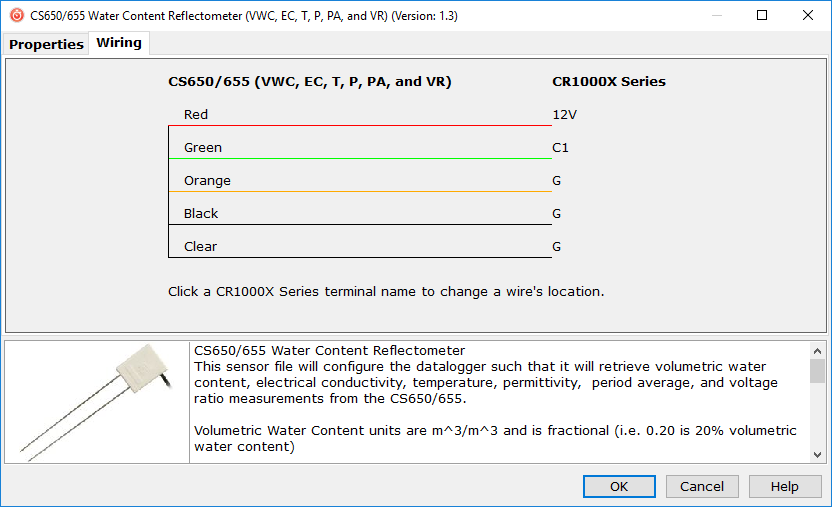Open Help for this sensor

coord(785,486)
